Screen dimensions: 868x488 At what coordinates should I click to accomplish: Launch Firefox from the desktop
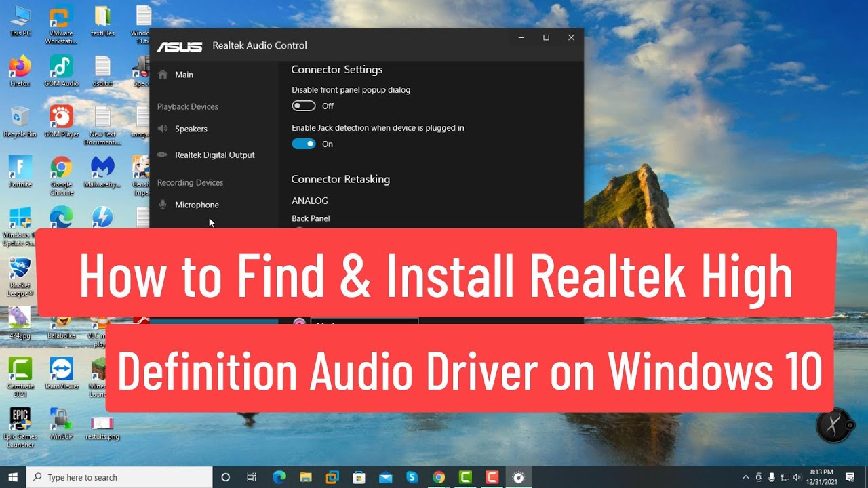[x=20, y=71]
